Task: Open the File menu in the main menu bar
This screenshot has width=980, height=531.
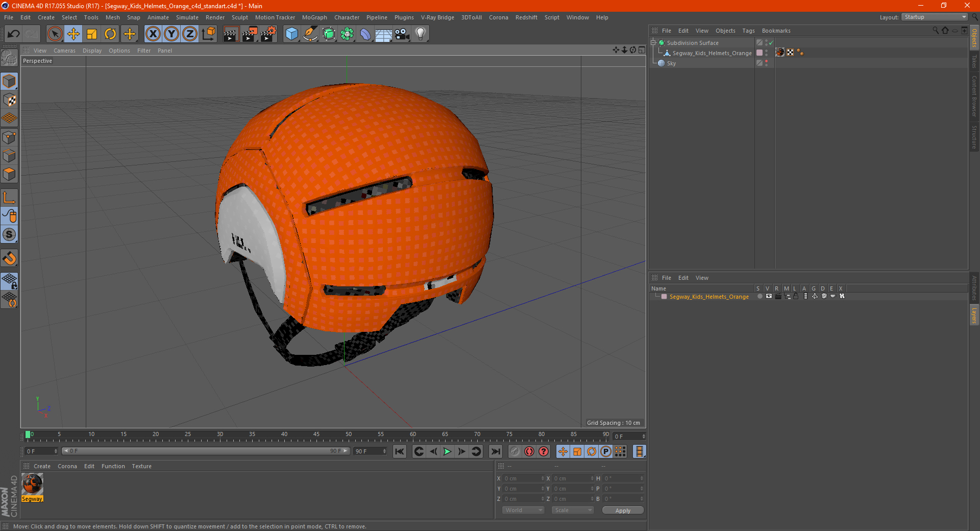Action: point(9,17)
